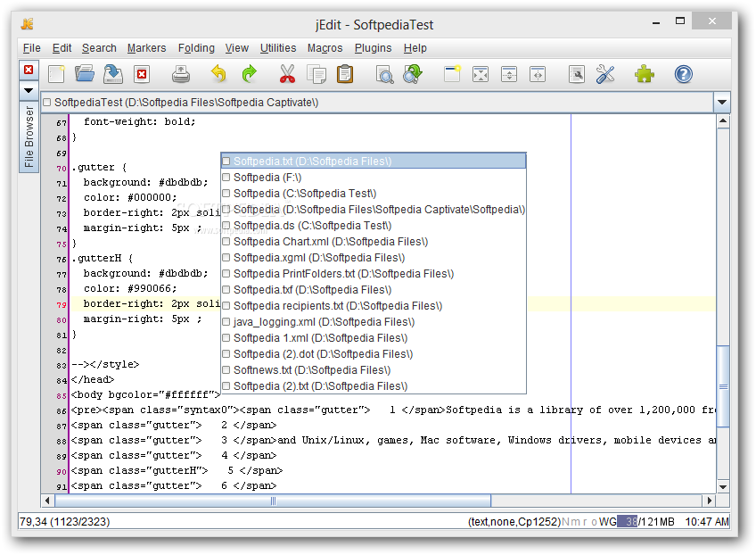
Task: Cut the selection with the scissors icon
Action: [x=287, y=74]
